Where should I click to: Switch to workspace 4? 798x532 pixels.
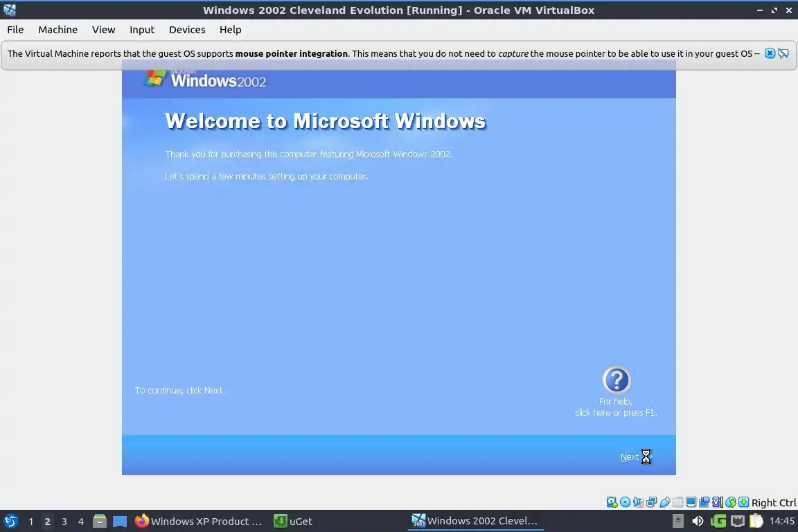(x=81, y=522)
